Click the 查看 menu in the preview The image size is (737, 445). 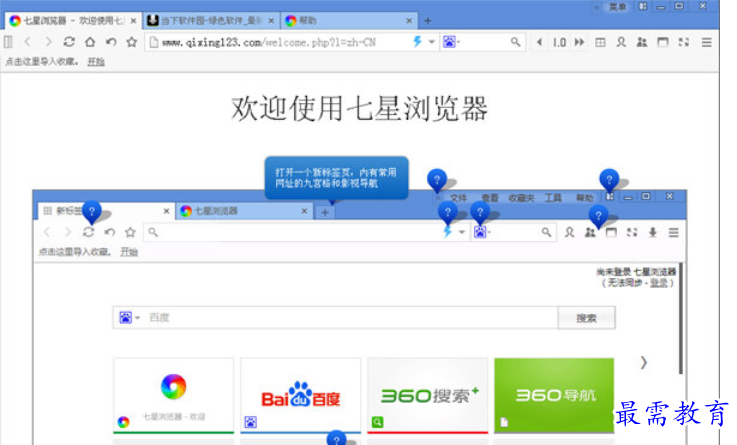490,198
